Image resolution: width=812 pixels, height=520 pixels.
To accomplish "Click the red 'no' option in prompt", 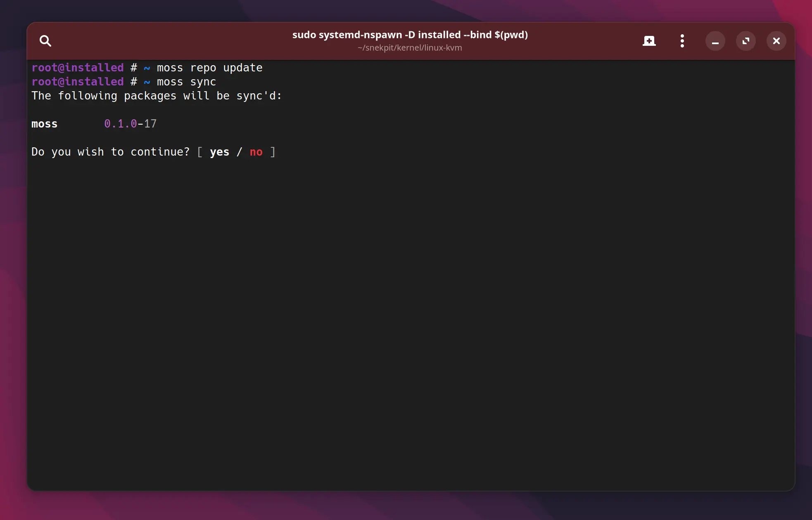I will click(256, 152).
